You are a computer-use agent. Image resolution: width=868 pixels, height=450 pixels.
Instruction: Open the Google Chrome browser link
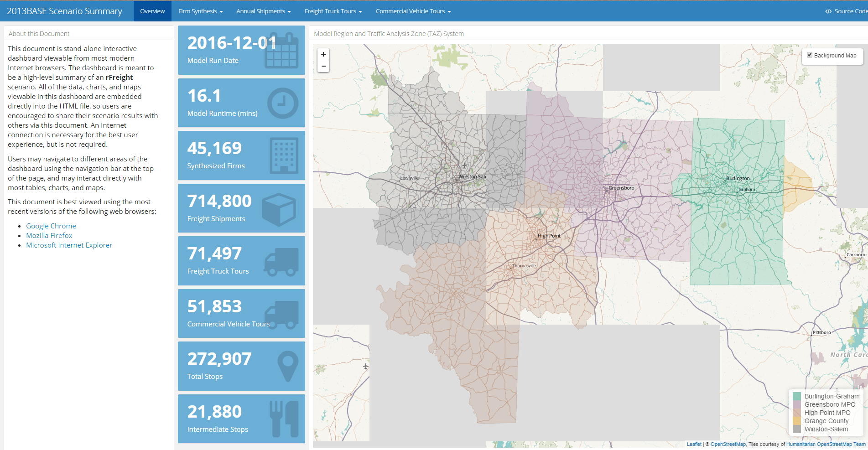pyautogui.click(x=51, y=226)
